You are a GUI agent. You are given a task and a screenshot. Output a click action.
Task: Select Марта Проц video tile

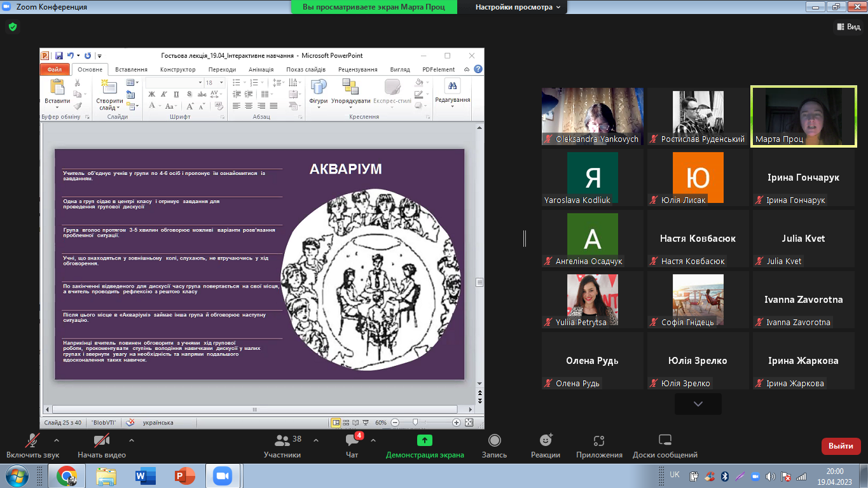tap(804, 116)
